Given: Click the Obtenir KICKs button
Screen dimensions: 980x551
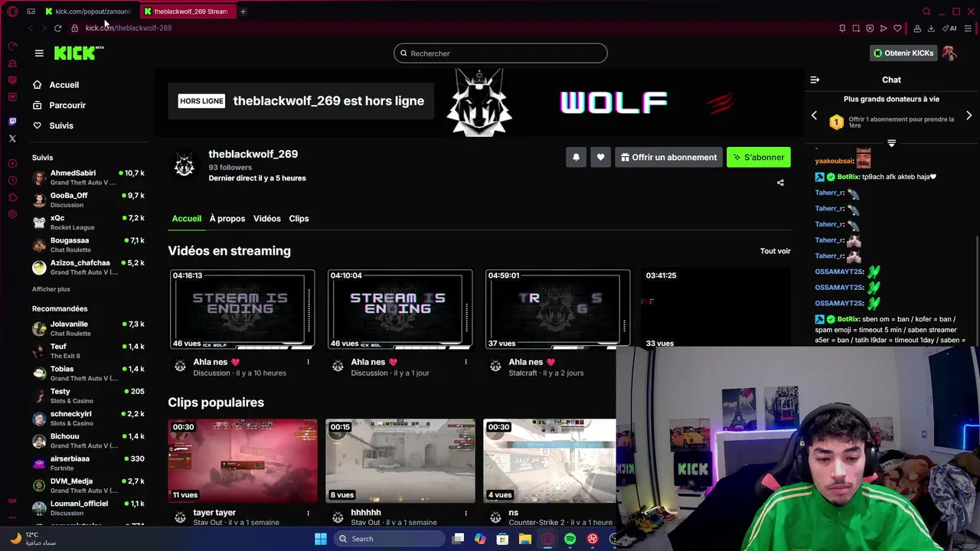Looking at the screenshot, I should point(903,53).
